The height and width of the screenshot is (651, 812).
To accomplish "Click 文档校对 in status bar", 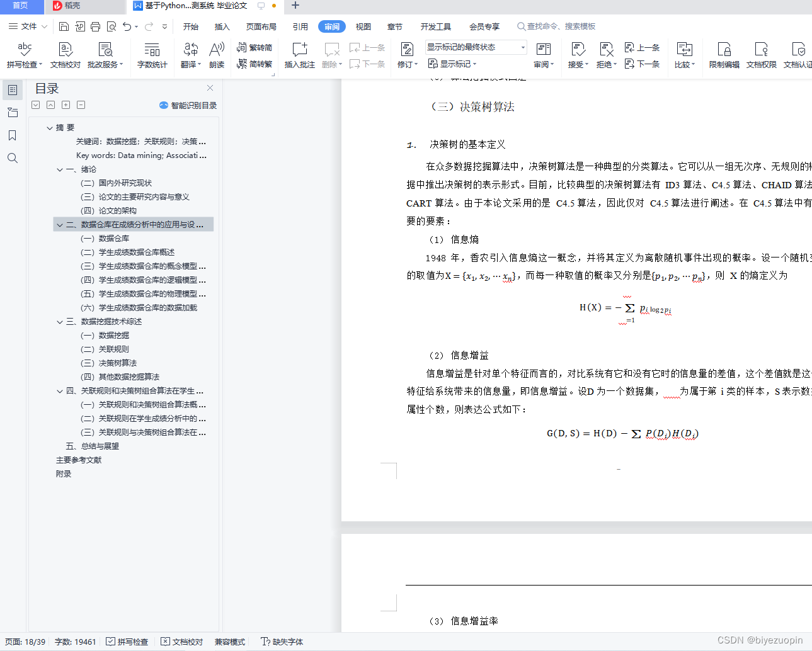I will 182,642.
